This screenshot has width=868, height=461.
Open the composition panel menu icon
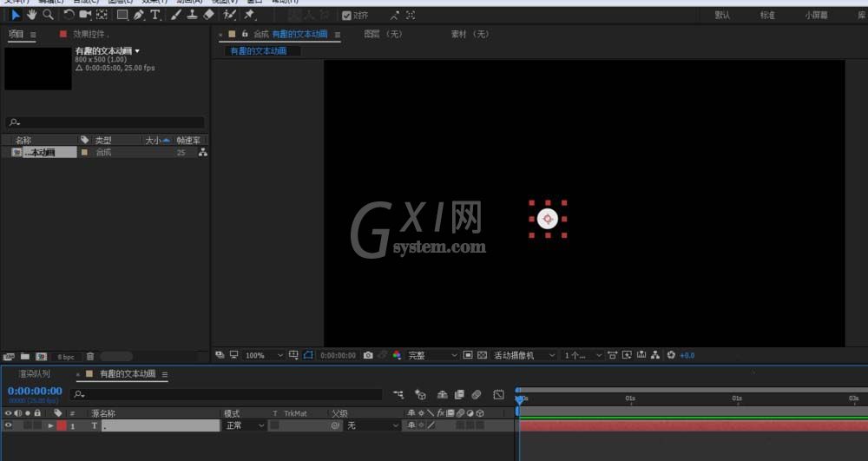[x=337, y=35]
